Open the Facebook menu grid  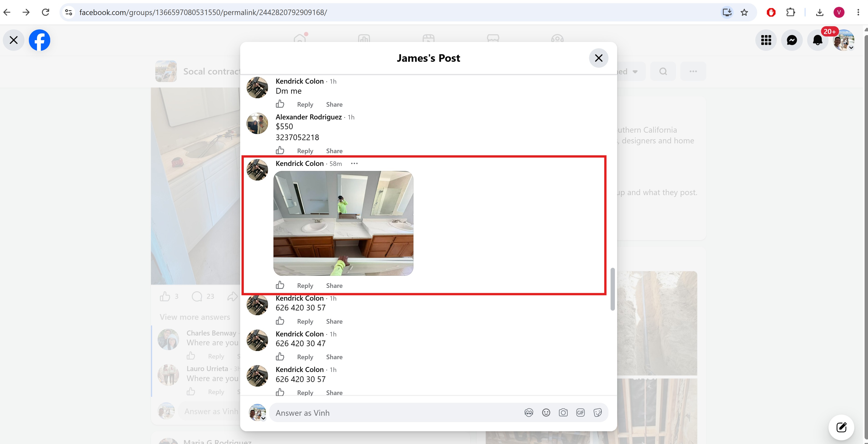[x=766, y=40]
